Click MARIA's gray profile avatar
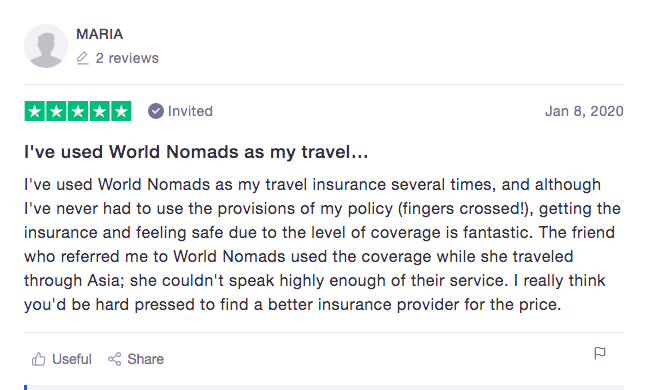The height and width of the screenshot is (390, 648). pyautogui.click(x=46, y=46)
